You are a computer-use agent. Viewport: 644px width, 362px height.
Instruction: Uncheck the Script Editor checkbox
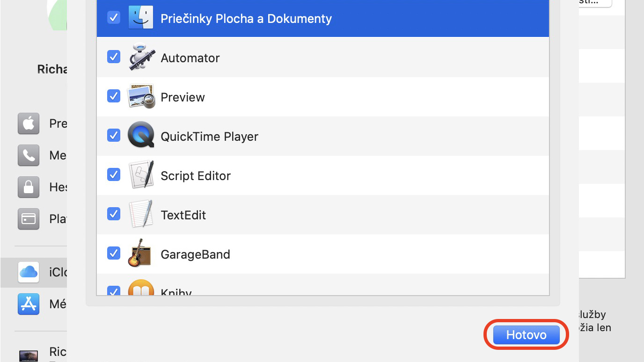[x=114, y=174]
